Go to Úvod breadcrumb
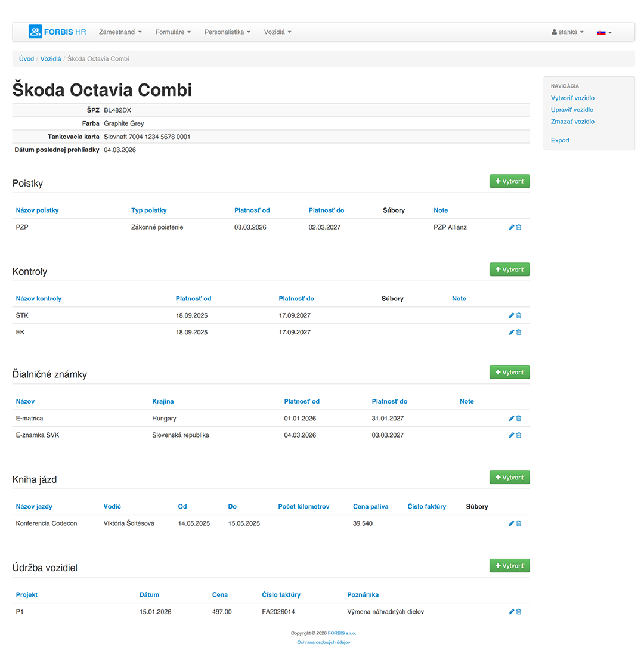Image resolution: width=644 pixels, height=663 pixels. (26, 59)
